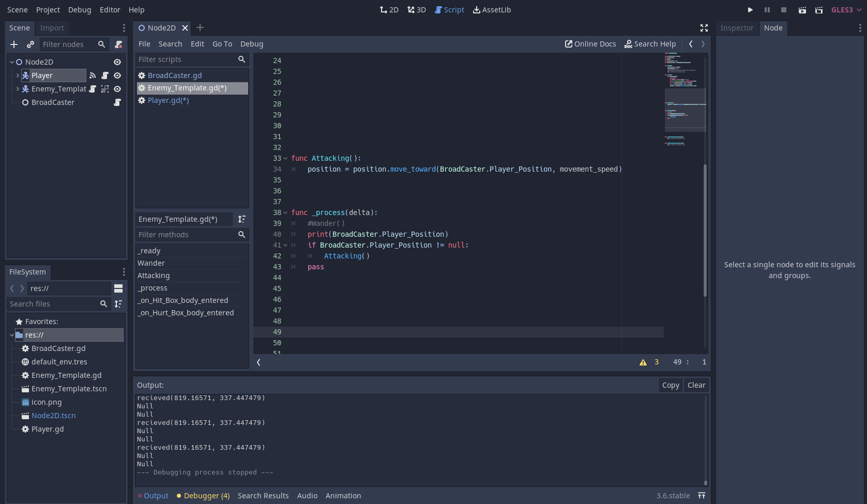867x504 pixels.
Task: Instance a child scene link icon
Action: (31, 44)
